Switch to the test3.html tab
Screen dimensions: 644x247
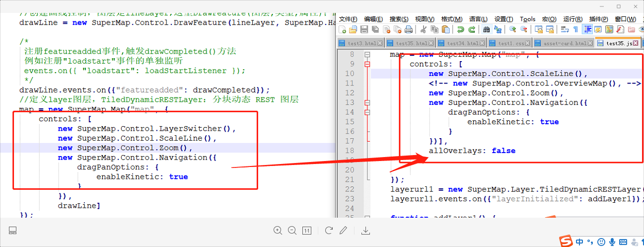(360, 43)
